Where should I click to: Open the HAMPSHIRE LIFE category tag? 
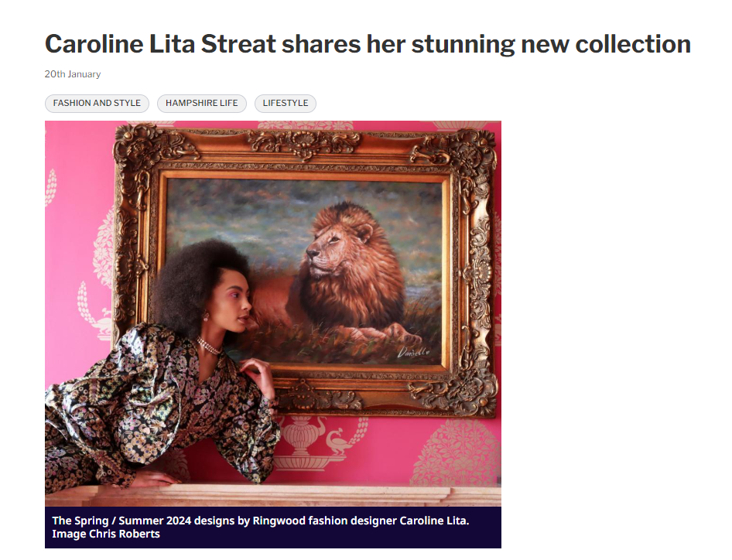click(x=202, y=103)
